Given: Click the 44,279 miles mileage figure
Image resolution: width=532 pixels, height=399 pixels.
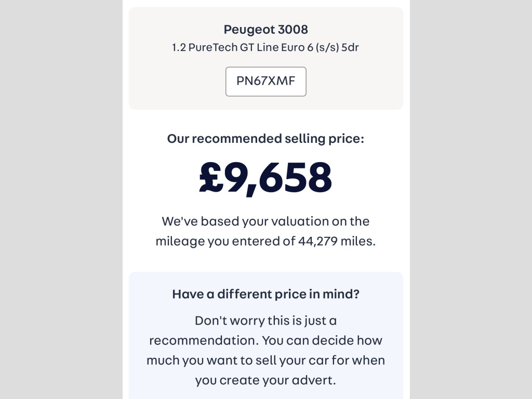Looking at the screenshot, I should click(336, 241).
